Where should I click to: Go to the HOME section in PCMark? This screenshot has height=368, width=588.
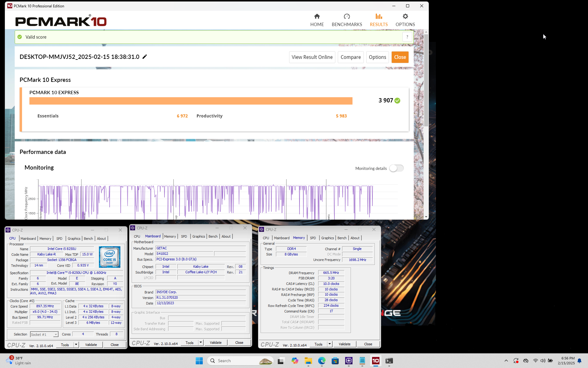(317, 20)
